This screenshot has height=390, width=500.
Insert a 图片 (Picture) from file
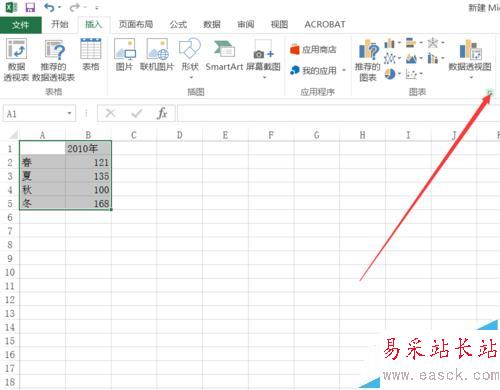point(124,54)
